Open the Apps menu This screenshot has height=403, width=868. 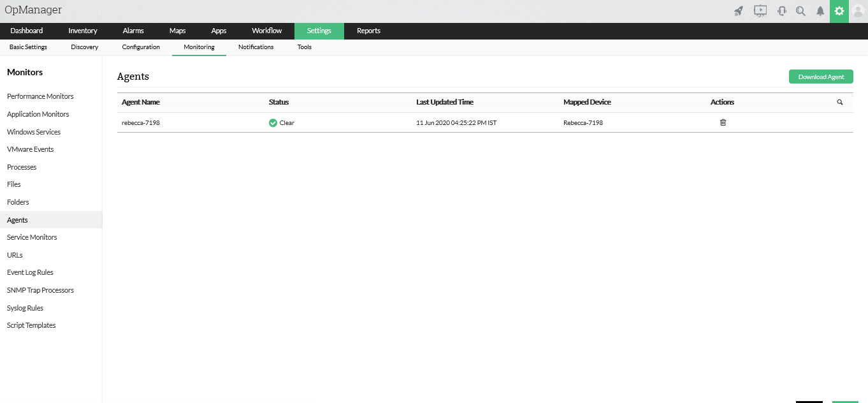219,31
